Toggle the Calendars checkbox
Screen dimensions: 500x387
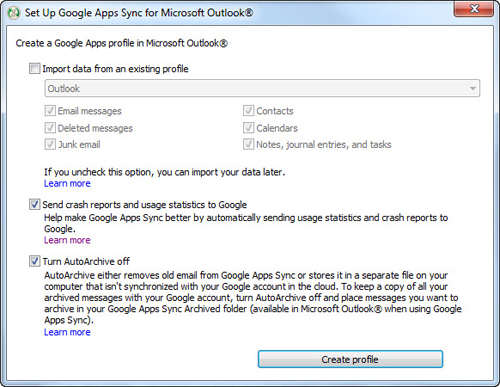click(248, 128)
